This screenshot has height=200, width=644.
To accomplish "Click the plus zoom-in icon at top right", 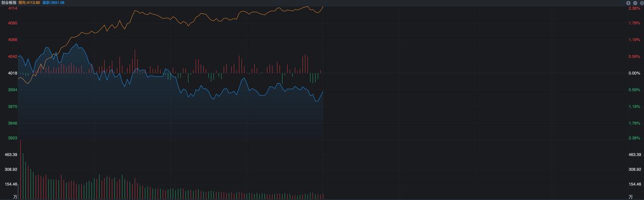I will coord(628,3).
